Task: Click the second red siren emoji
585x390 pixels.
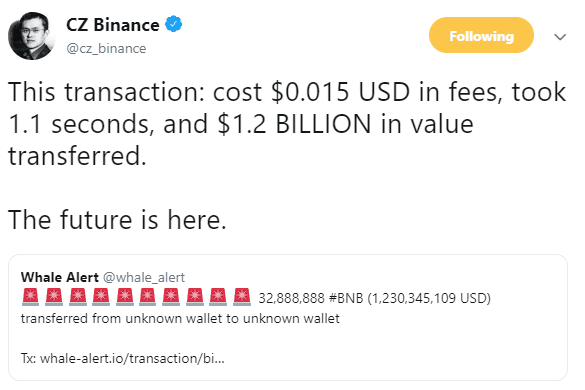Action: pyautogui.click(x=54, y=297)
